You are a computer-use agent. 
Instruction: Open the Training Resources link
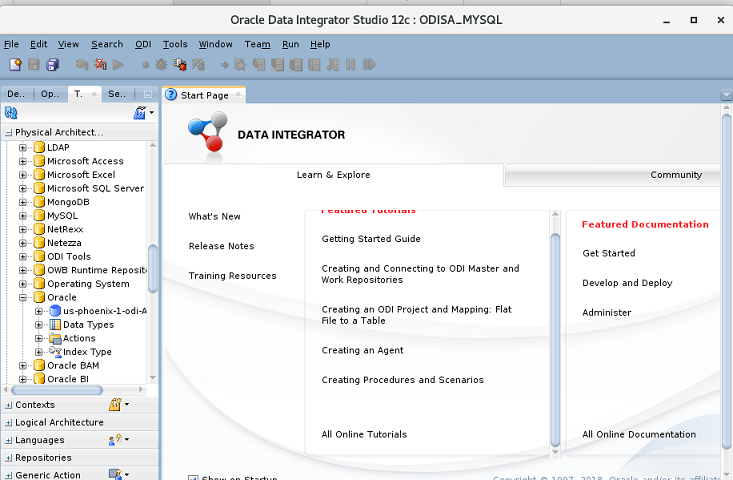(232, 276)
